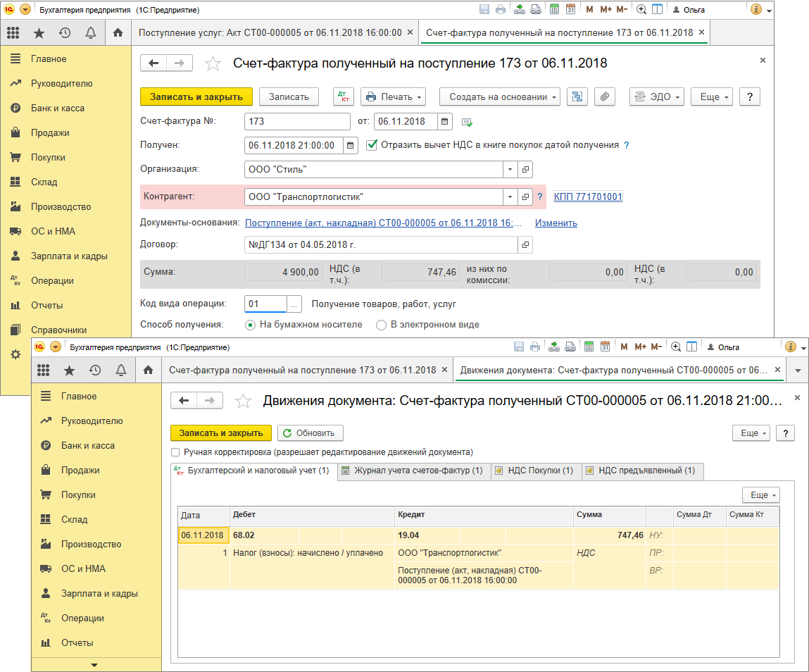Click the calendar icon next to invoice date
This screenshot has height=672, width=809.
click(444, 121)
